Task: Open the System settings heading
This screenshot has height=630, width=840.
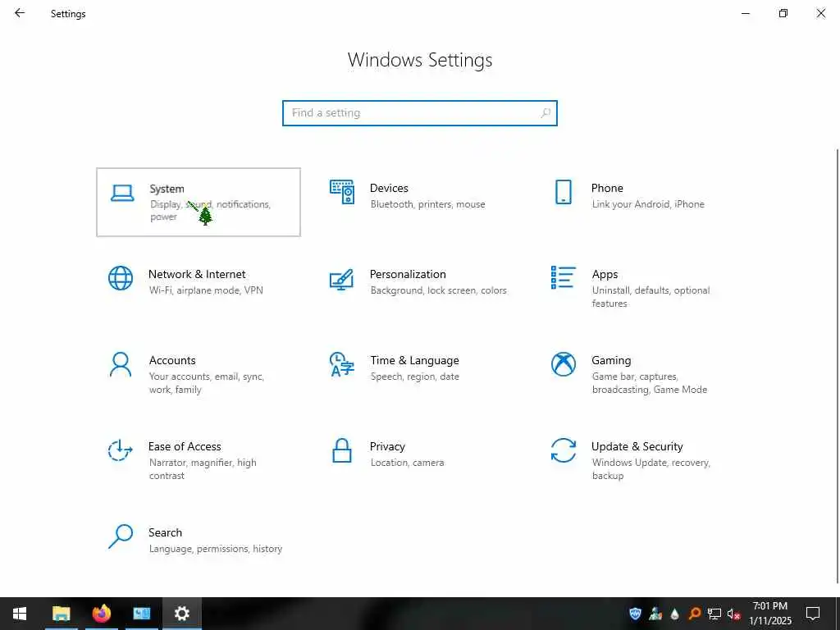Action: (167, 189)
